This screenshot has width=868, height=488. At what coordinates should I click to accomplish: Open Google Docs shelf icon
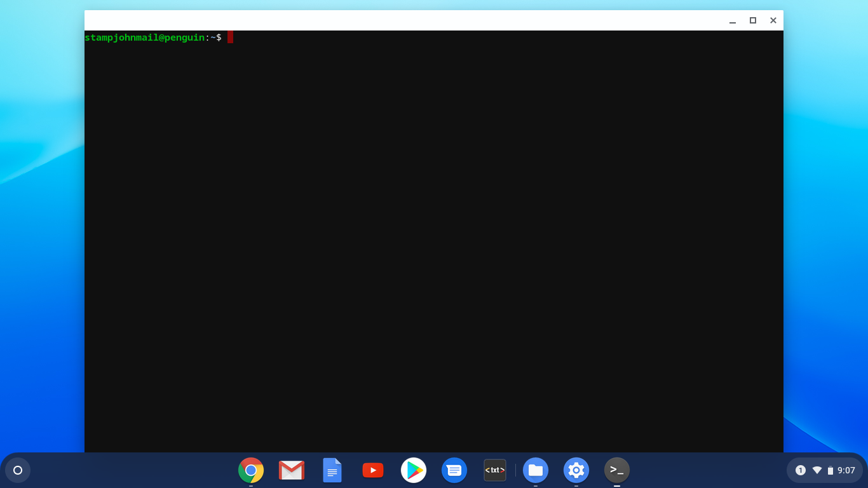coord(332,470)
